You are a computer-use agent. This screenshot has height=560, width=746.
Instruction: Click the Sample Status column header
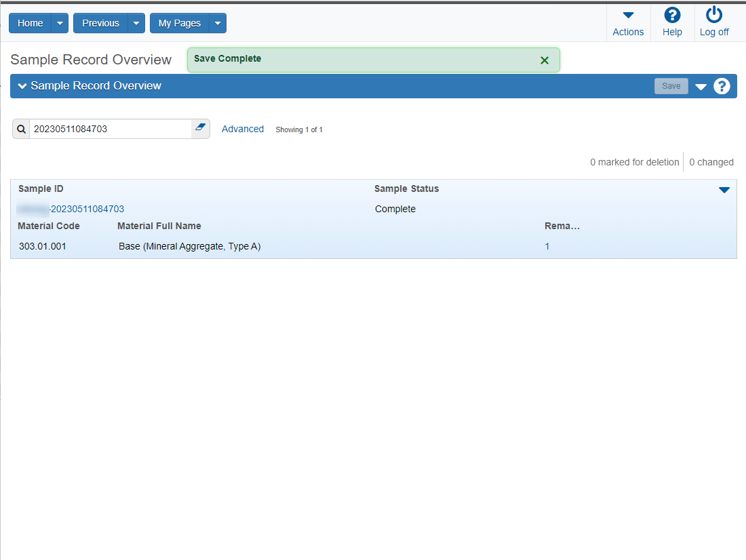pos(406,189)
